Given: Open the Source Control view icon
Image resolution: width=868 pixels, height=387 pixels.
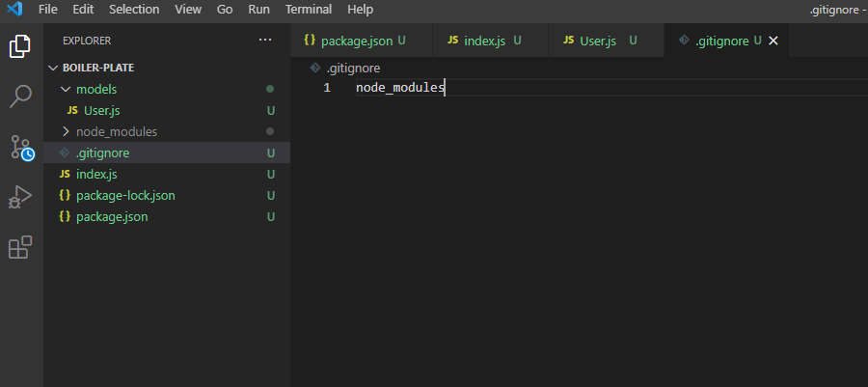Looking at the screenshot, I should click(x=22, y=148).
